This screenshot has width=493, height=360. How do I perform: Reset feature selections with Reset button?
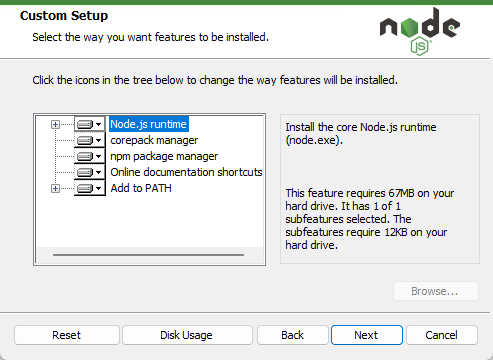tap(67, 335)
